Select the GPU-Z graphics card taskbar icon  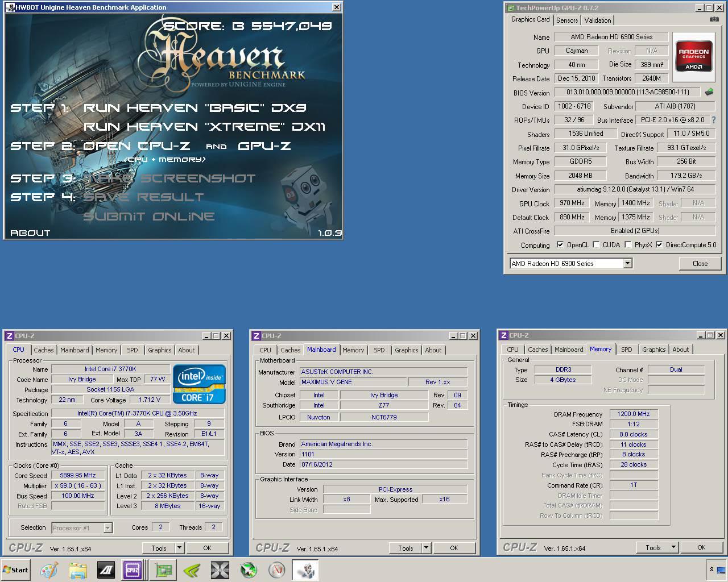tap(163, 570)
